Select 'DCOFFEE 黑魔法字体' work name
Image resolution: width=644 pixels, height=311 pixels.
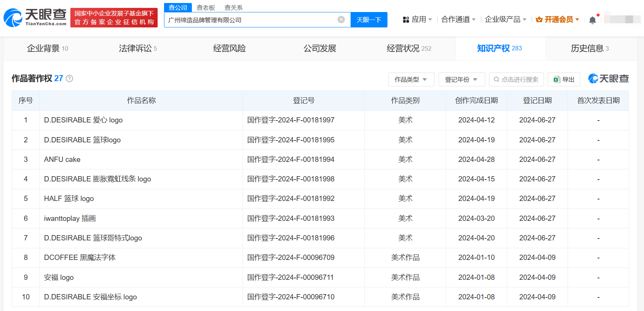[80, 258]
